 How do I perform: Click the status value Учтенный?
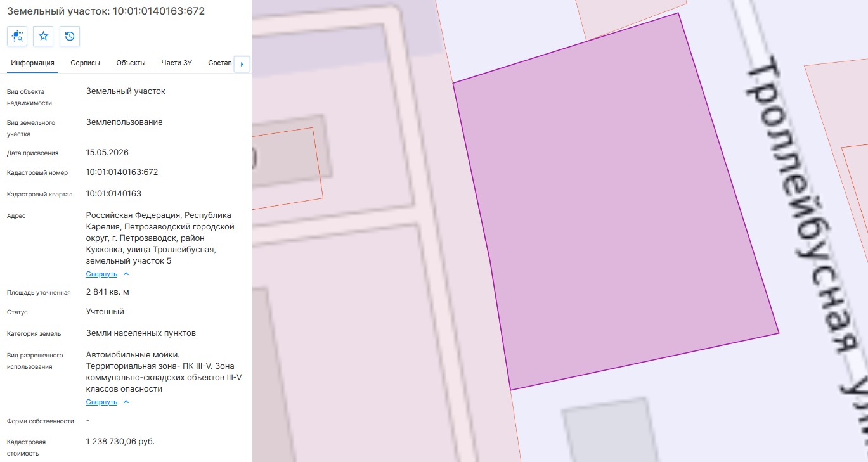coord(105,312)
